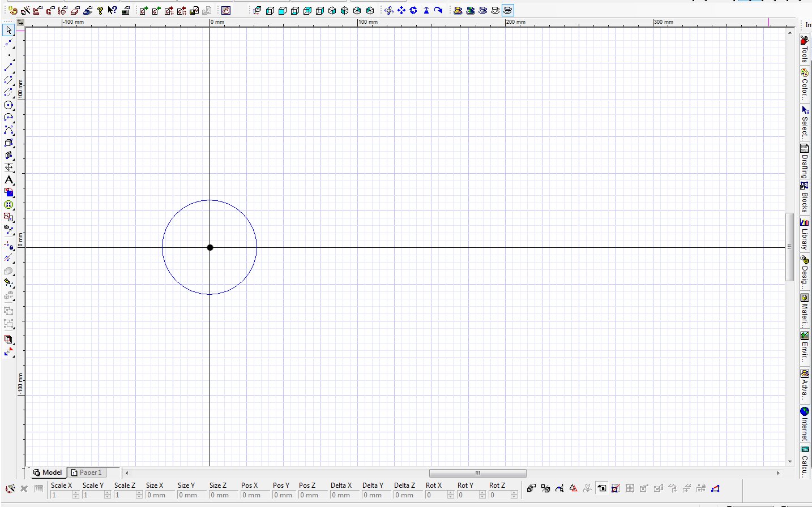Image resolution: width=812 pixels, height=507 pixels.
Task: Open the Blocks palette tab
Action: tap(805, 197)
